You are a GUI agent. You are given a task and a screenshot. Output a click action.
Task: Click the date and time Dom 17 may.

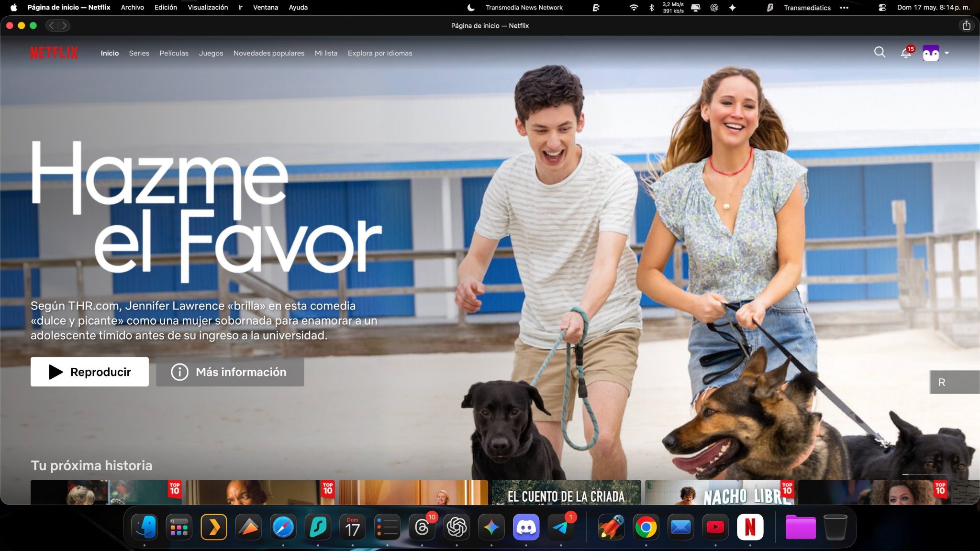pos(933,7)
